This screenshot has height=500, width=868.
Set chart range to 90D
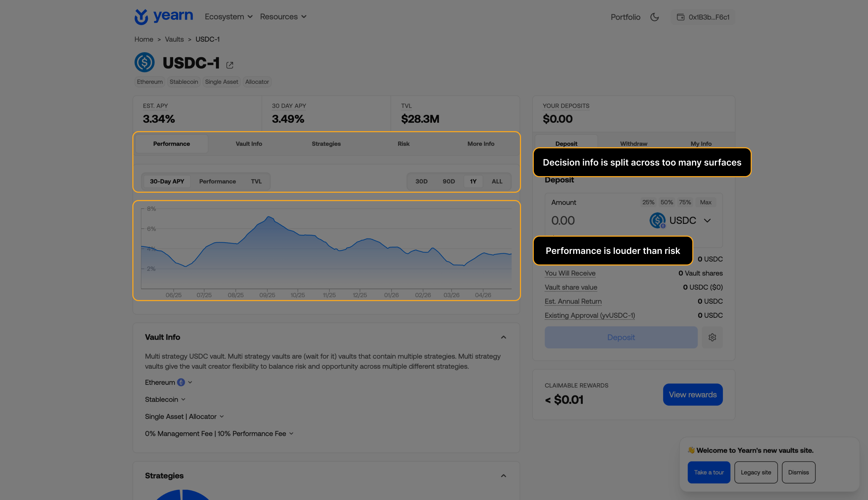tap(448, 181)
